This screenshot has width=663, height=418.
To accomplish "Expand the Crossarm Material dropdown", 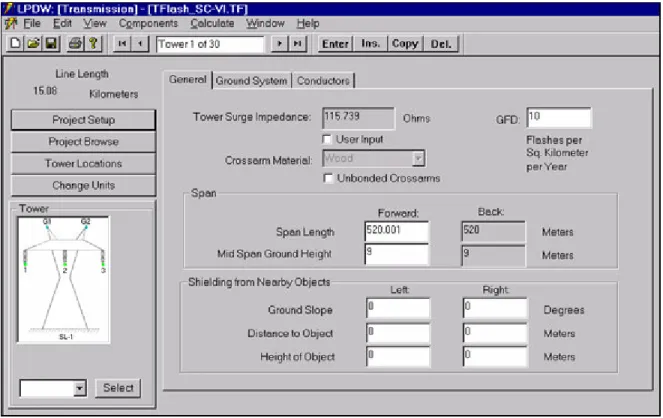I will 418,158.
